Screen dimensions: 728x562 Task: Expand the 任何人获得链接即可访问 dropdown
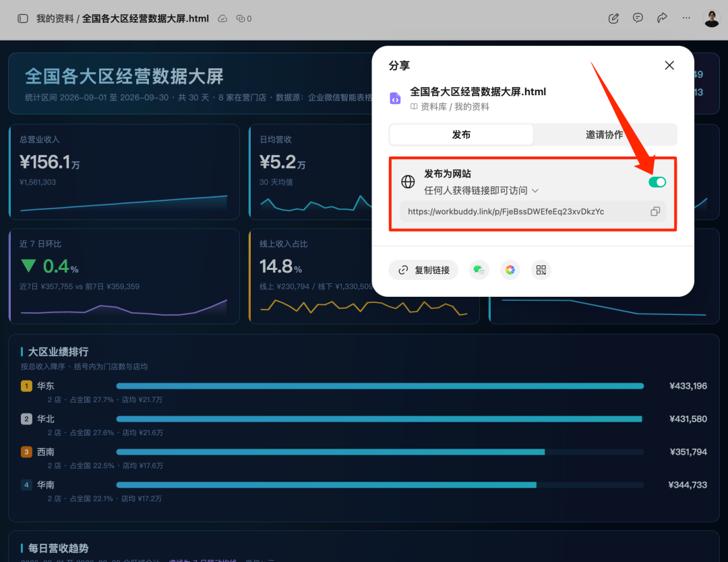coord(481,190)
